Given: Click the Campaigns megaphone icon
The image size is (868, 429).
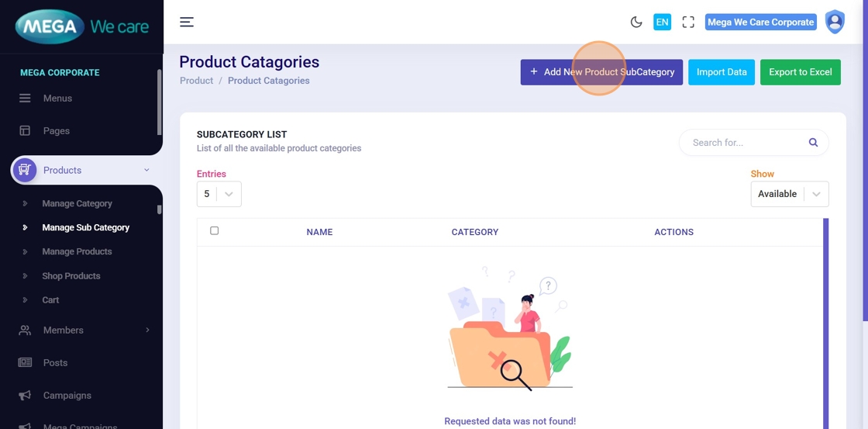Looking at the screenshot, I should point(25,396).
